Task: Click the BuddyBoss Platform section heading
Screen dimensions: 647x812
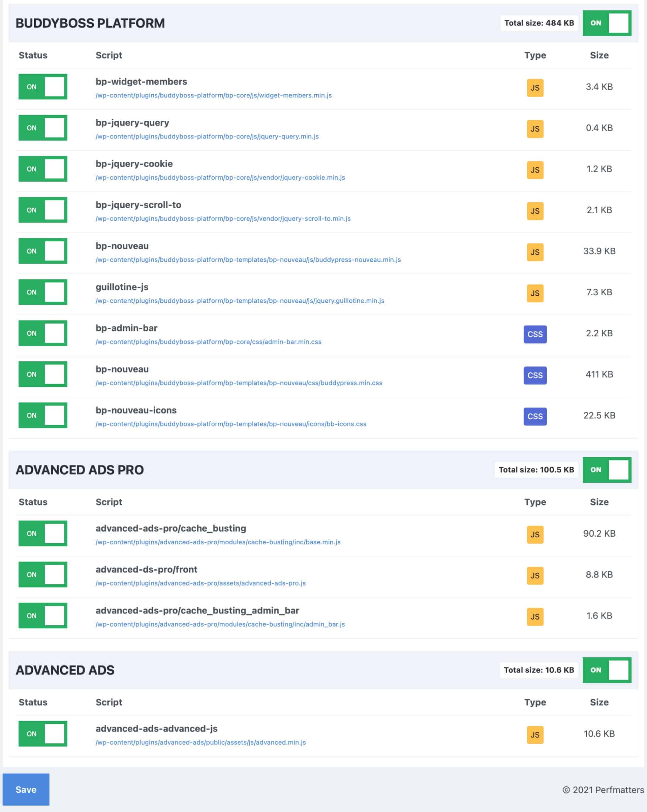Action: tap(90, 23)
